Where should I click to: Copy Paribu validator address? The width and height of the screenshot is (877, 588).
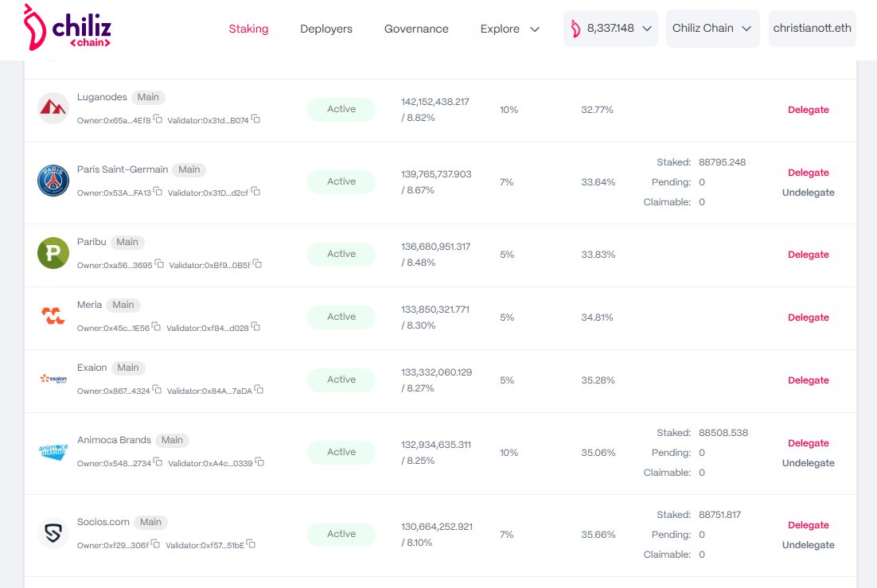(x=257, y=263)
